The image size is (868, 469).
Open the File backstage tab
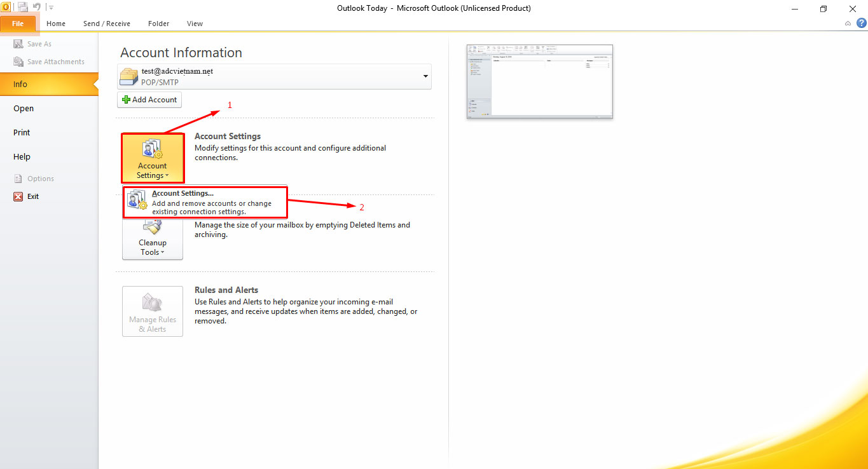18,24
